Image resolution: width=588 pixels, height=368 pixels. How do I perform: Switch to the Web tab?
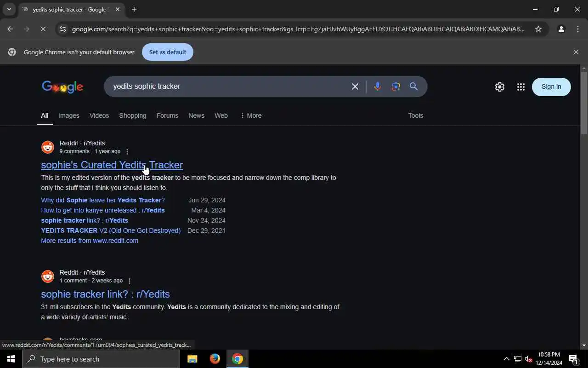tap(221, 115)
